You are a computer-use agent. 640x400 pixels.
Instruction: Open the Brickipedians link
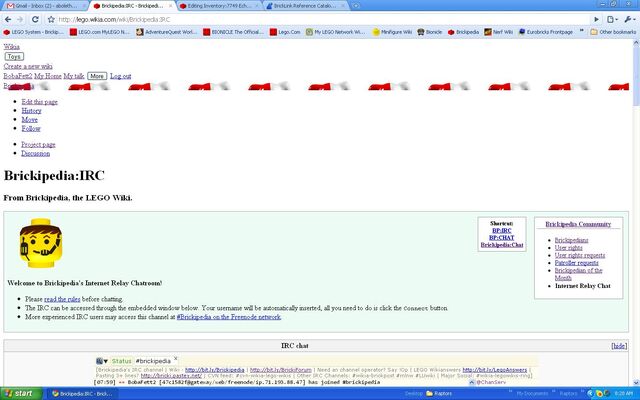coord(571,240)
